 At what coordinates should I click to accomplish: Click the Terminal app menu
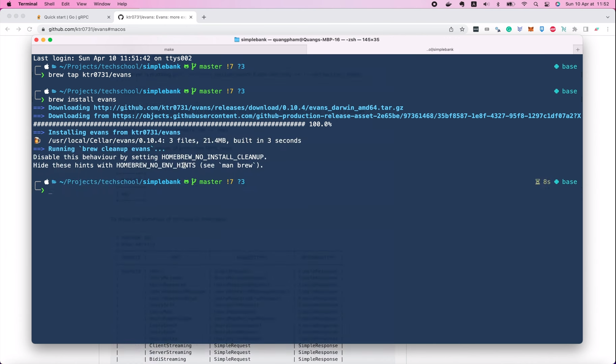(x=28, y=4)
